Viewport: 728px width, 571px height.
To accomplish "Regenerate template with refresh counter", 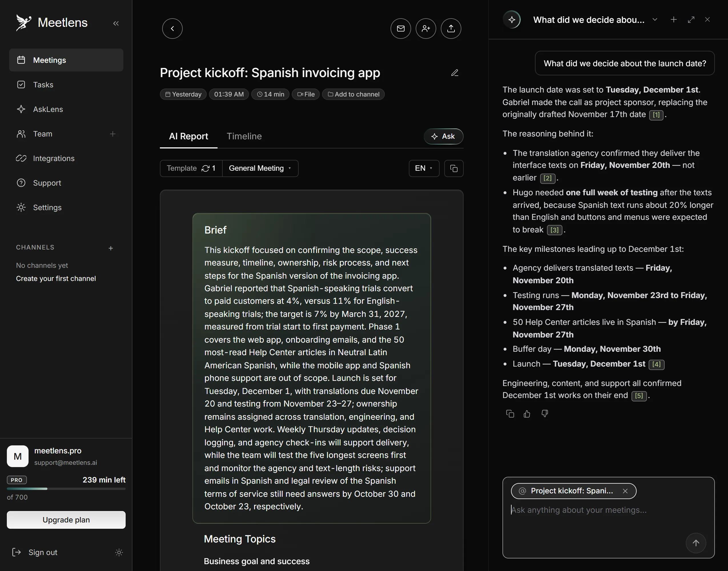I will click(x=209, y=168).
